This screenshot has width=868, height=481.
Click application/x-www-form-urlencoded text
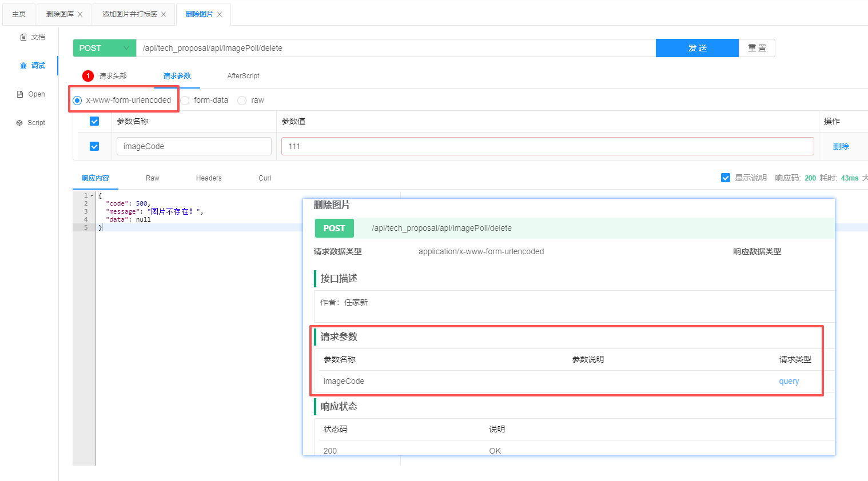(481, 251)
